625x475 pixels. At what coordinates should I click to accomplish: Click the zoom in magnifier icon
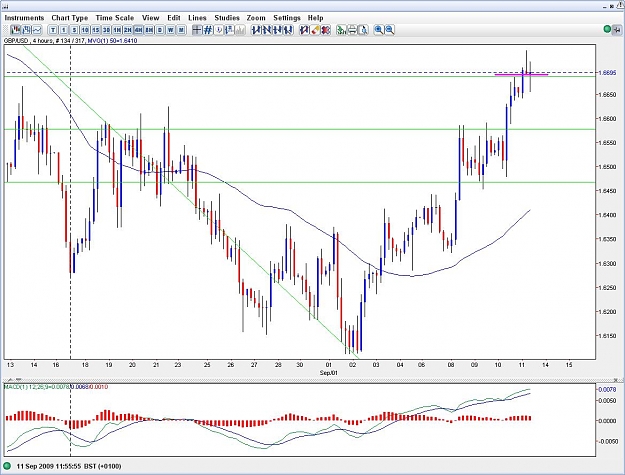click(379, 30)
